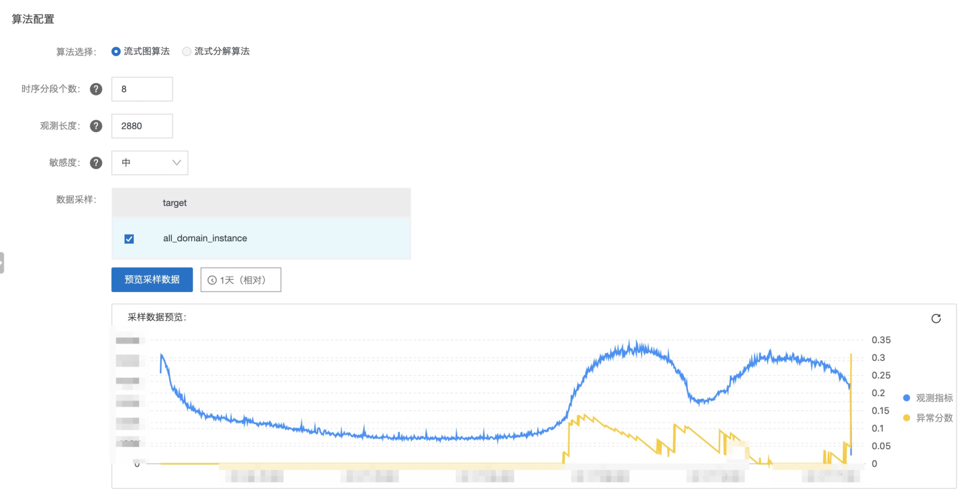980x498 pixels.
Task: Open the 1天（相对）time range selector
Action: (x=240, y=280)
